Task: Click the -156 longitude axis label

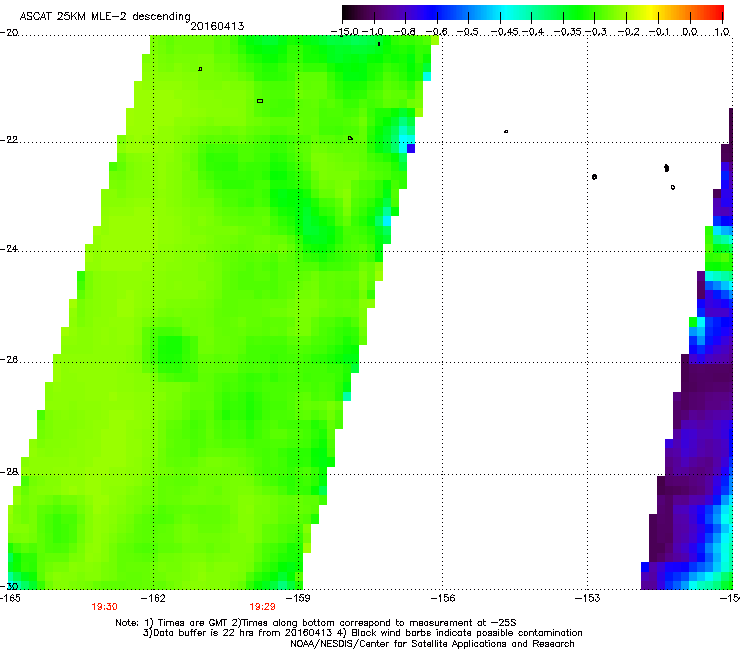Action: 443,598
